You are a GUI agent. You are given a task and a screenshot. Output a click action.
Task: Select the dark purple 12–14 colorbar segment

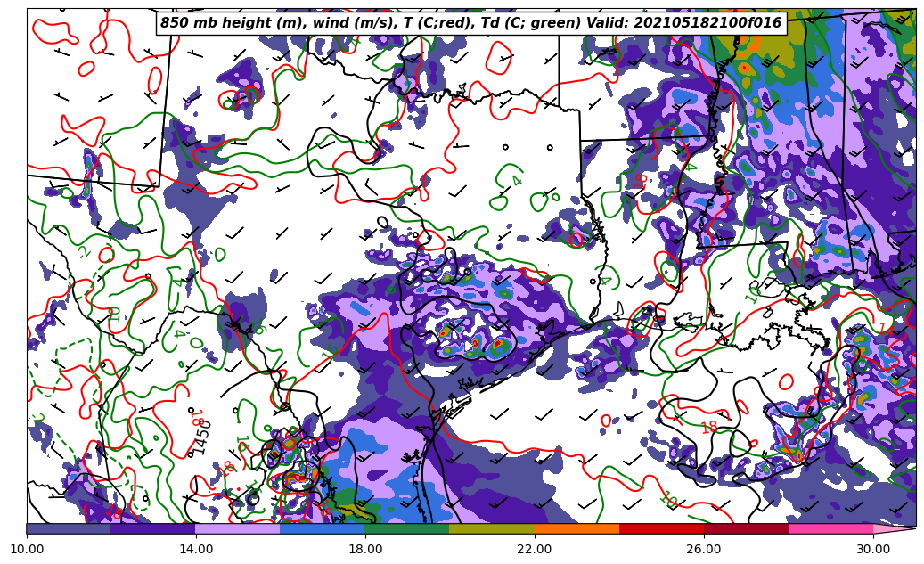153,528
